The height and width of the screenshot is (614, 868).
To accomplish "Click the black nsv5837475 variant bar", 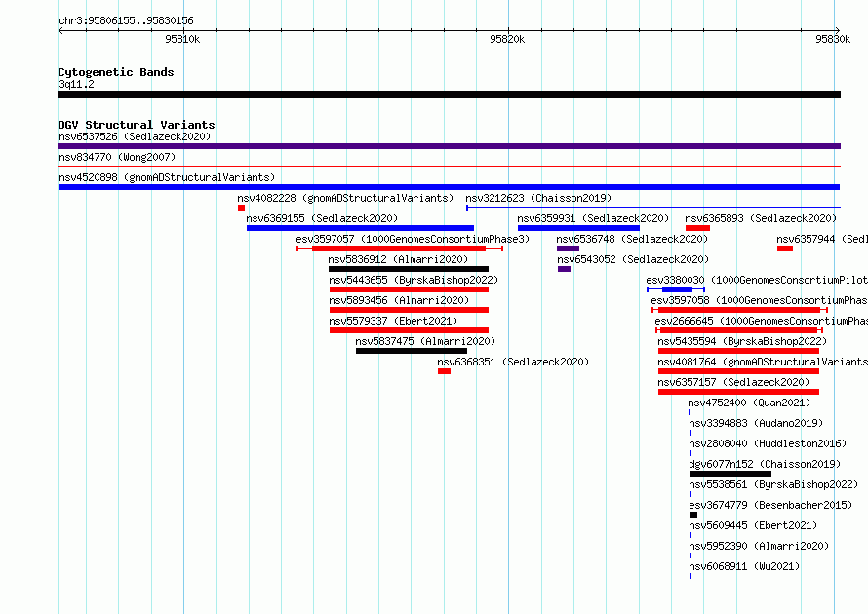I will (412, 351).
